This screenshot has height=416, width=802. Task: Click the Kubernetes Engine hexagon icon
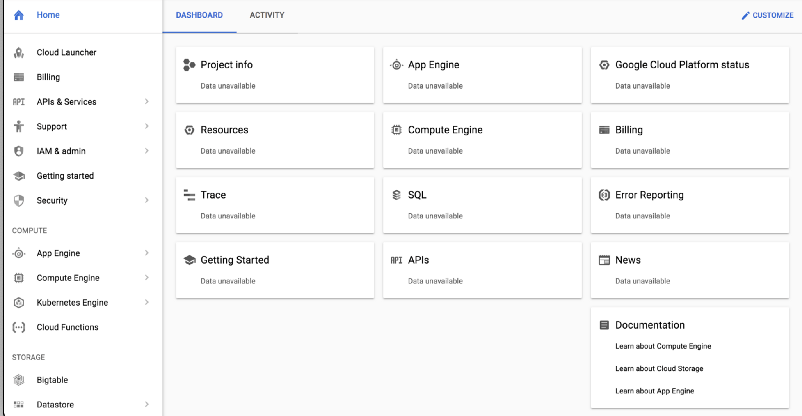[19, 302]
